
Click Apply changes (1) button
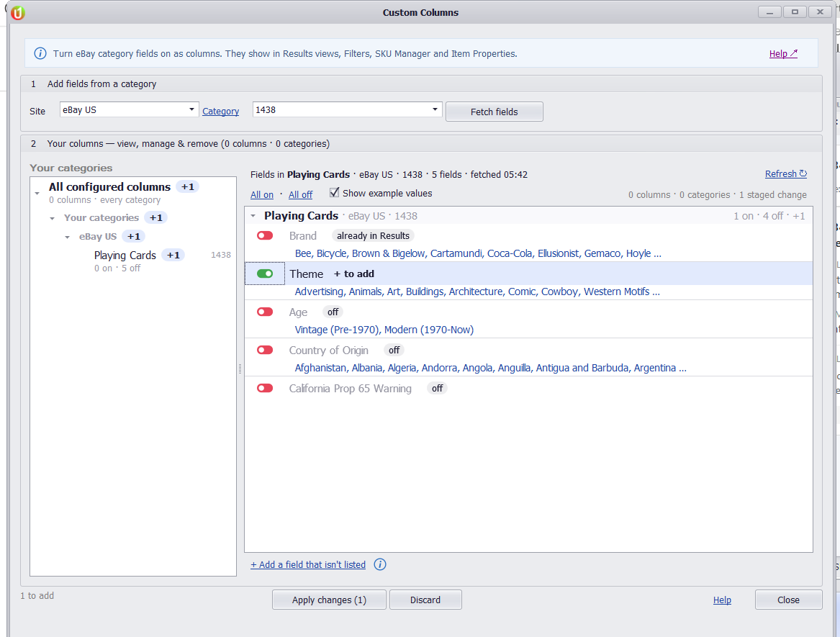click(329, 600)
